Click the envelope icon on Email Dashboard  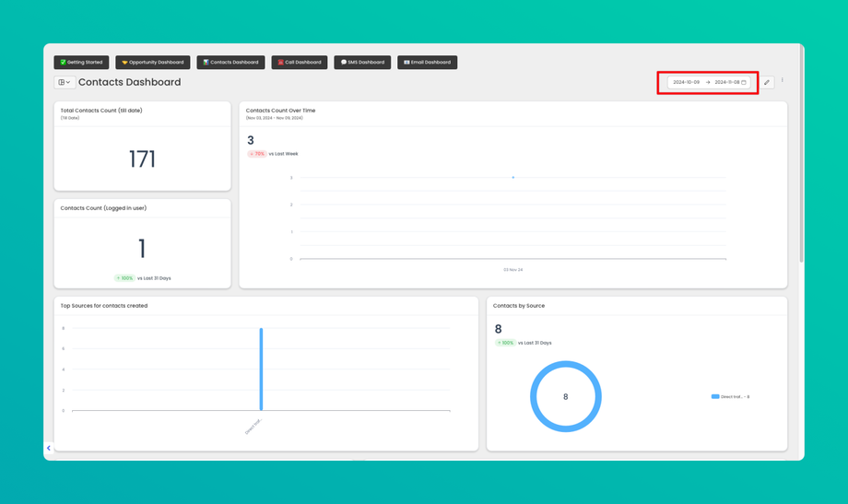tap(406, 62)
